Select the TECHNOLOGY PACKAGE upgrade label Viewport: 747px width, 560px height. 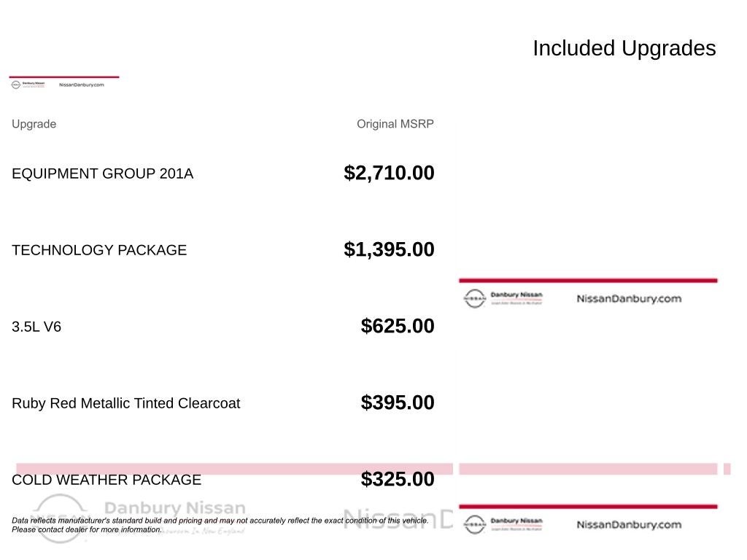coord(99,250)
